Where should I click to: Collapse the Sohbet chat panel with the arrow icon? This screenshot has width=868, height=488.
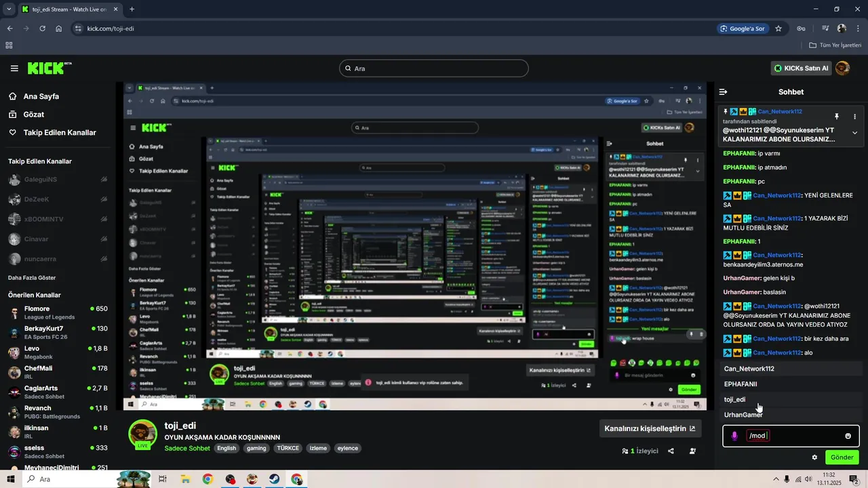724,91
